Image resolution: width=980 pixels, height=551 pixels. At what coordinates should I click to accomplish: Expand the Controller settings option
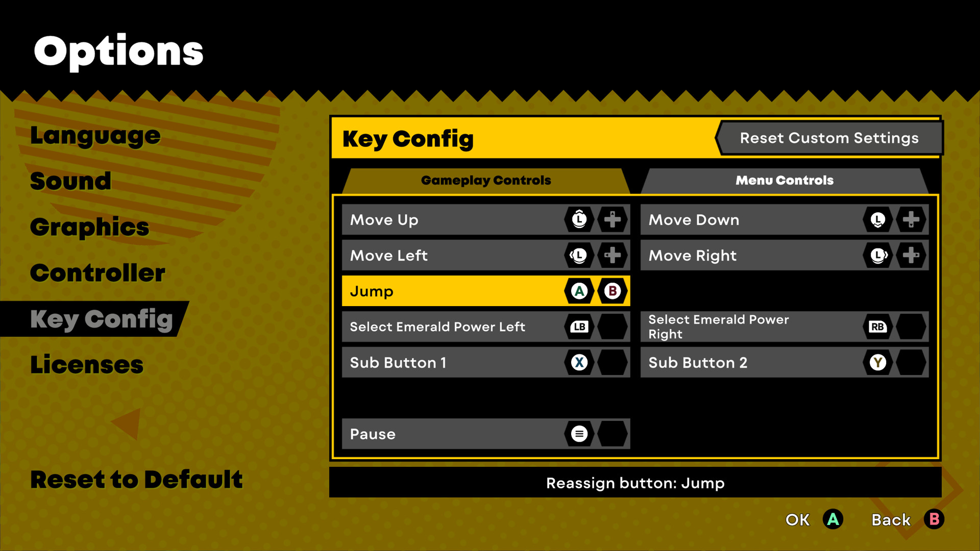(x=99, y=272)
